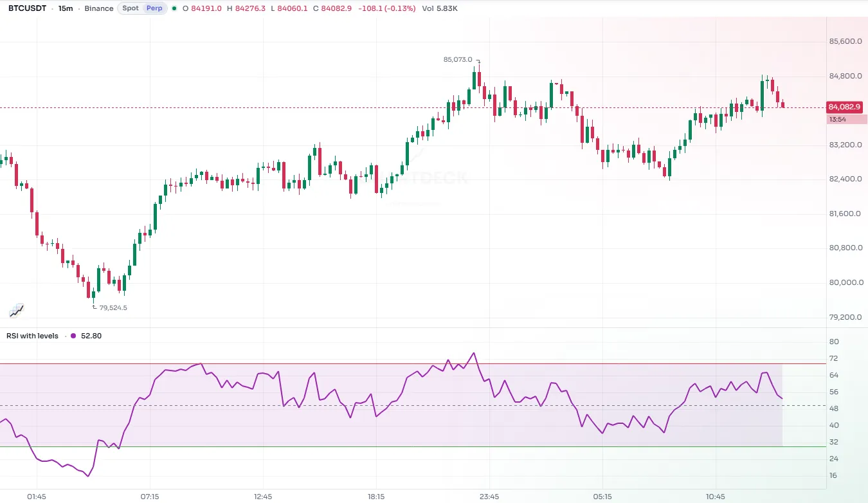The height and width of the screenshot is (503, 868).
Task: Click the 05:15 time axis label
Action: pos(602,497)
